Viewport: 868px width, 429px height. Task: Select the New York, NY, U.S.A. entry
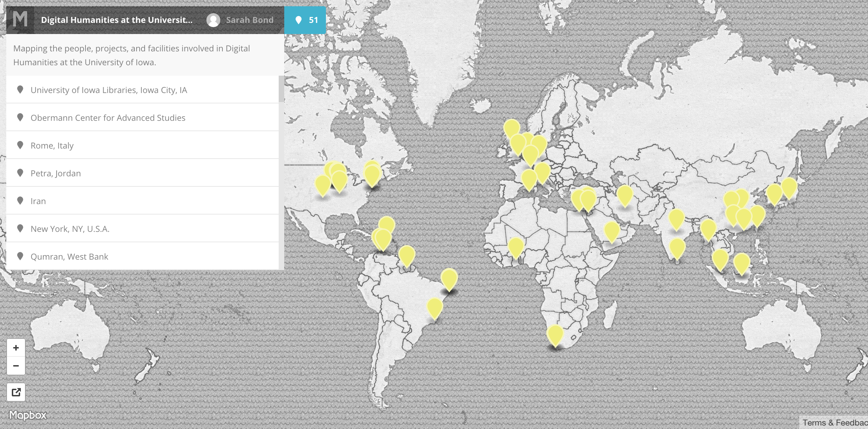pos(70,229)
